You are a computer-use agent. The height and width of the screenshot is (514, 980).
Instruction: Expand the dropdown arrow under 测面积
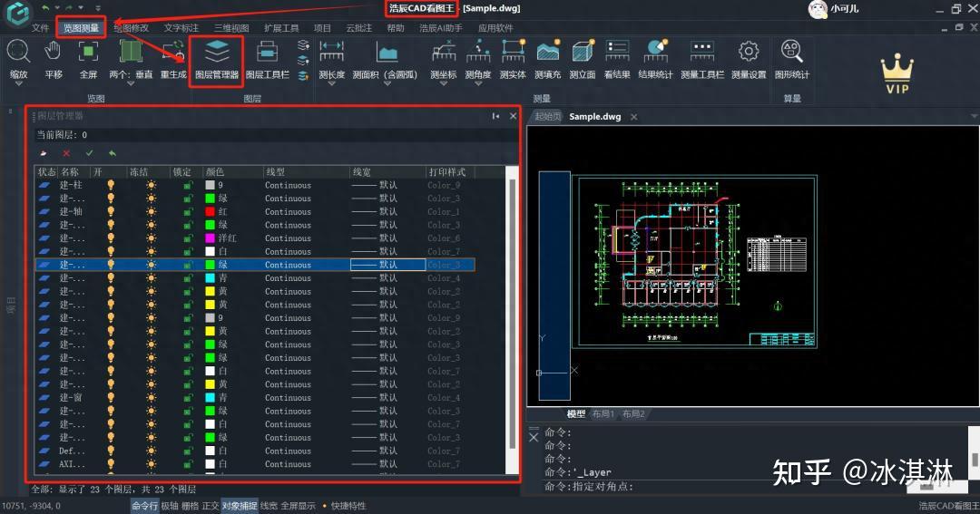[387, 83]
